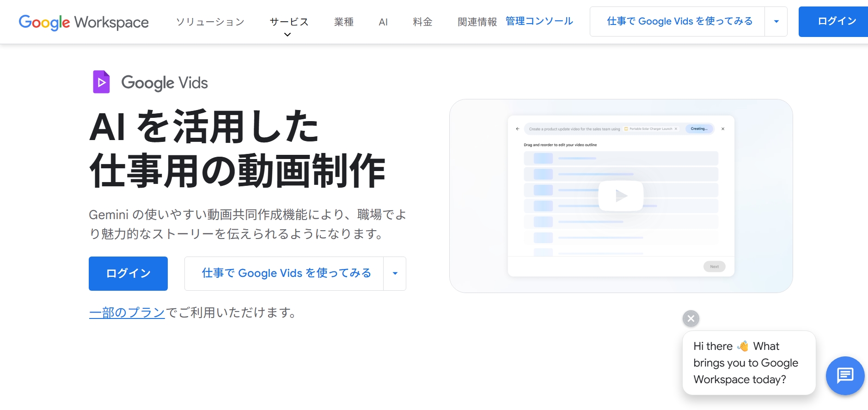Open 関連情報 menu
868x410 pixels.
coord(477,22)
